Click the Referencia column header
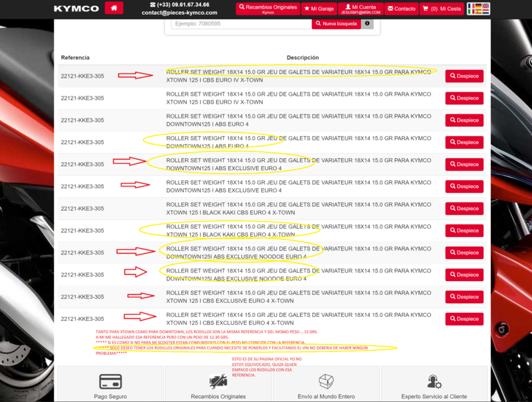The width and height of the screenshot is (532, 402). pyautogui.click(x=75, y=58)
